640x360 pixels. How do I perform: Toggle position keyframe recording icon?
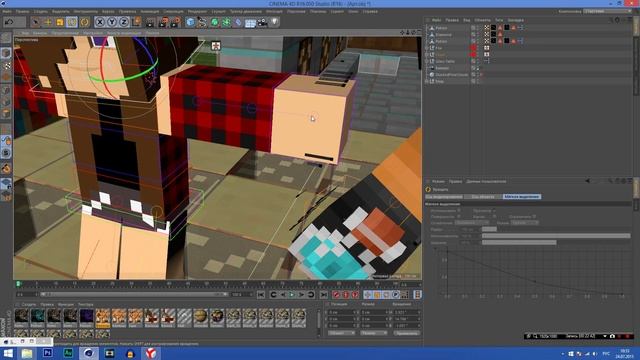click(x=367, y=294)
